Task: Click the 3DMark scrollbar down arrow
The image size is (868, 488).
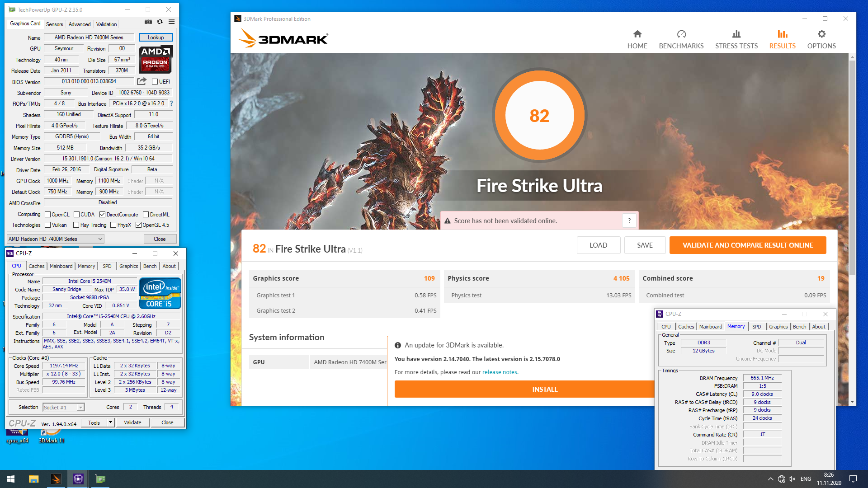Action: 852,402
